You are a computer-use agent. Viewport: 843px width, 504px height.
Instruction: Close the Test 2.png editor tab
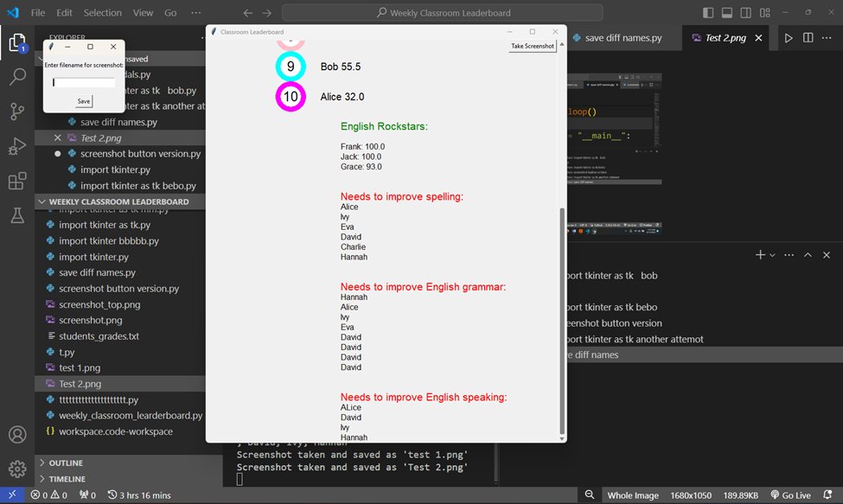(x=758, y=38)
